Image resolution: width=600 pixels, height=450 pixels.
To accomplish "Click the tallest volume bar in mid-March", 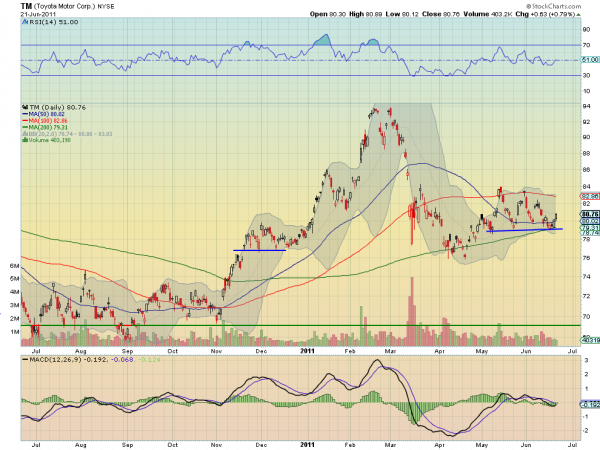I will click(x=412, y=311).
